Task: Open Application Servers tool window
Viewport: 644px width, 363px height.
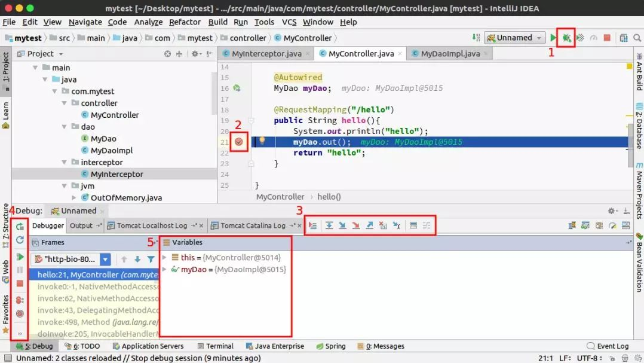Action: point(148,346)
